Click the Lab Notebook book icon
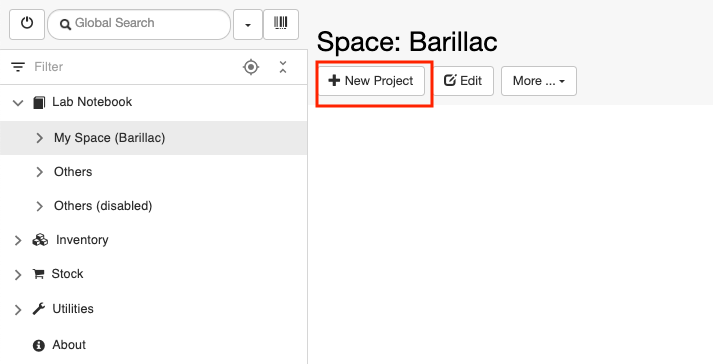The image size is (713, 364). tap(39, 102)
